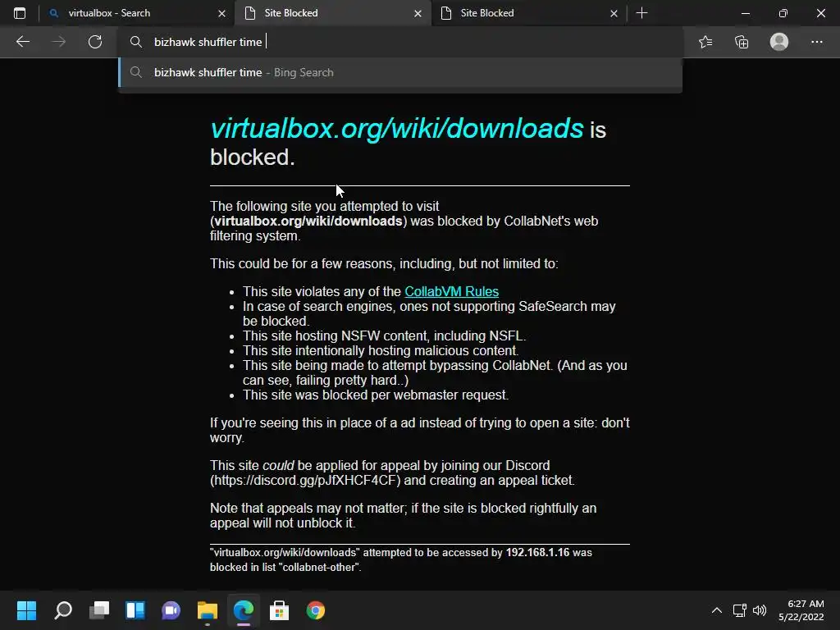This screenshot has height=630, width=840.
Task: Open the CollabVM Rules link
Action: click(x=452, y=291)
